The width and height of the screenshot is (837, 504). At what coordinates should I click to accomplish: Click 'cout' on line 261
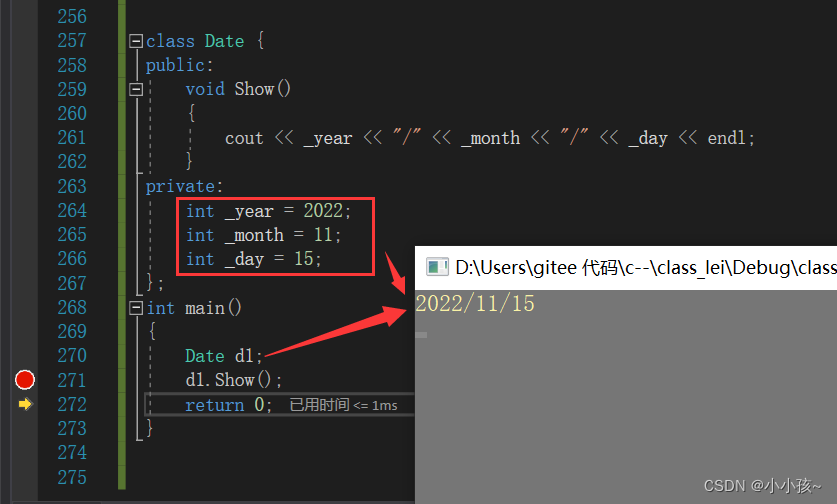click(x=244, y=138)
